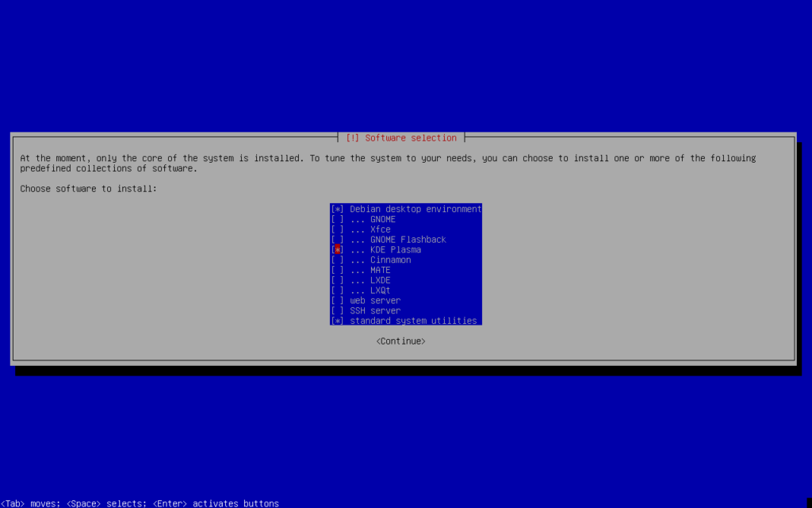Uncheck standard system utilities checkbox
This screenshot has width=812, height=508.
pyautogui.click(x=337, y=321)
